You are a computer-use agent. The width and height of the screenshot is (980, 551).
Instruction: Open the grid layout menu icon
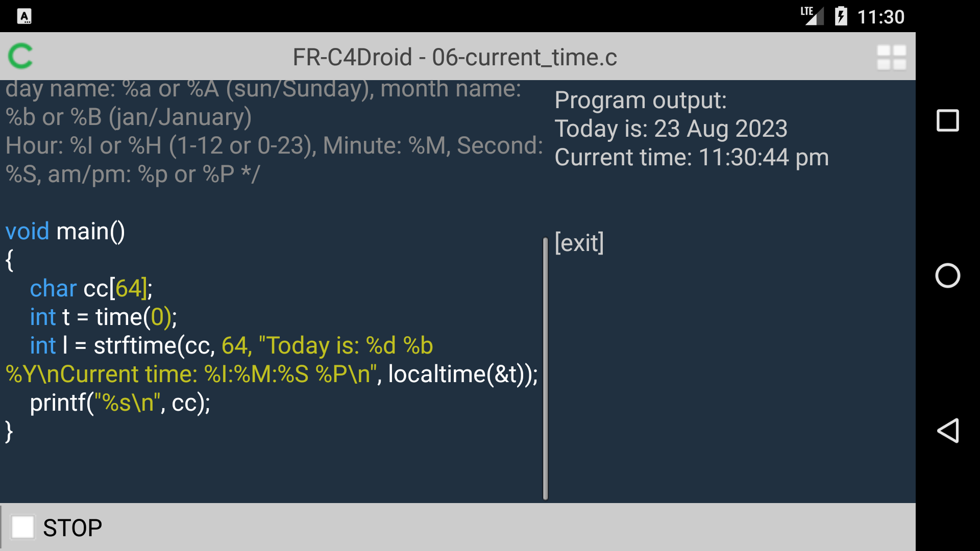(891, 57)
